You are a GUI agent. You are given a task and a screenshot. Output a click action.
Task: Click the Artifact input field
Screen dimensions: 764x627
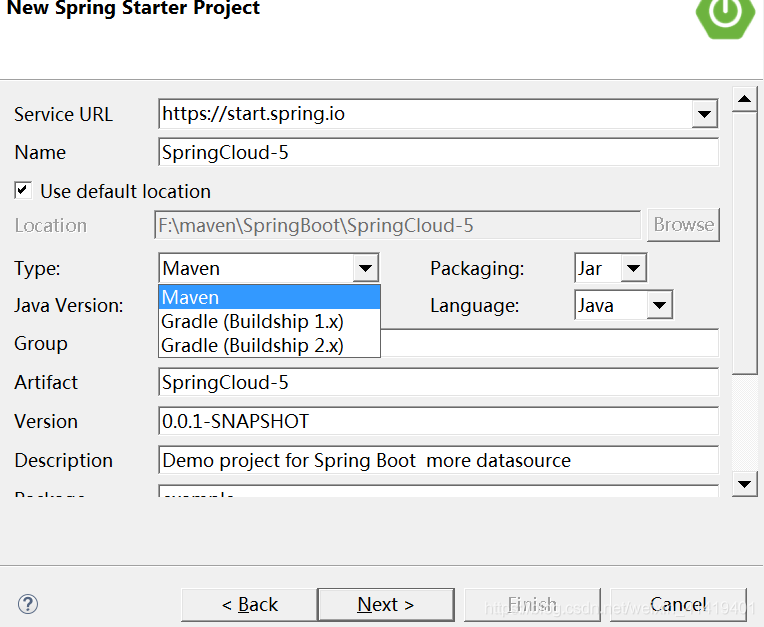[x=439, y=382]
